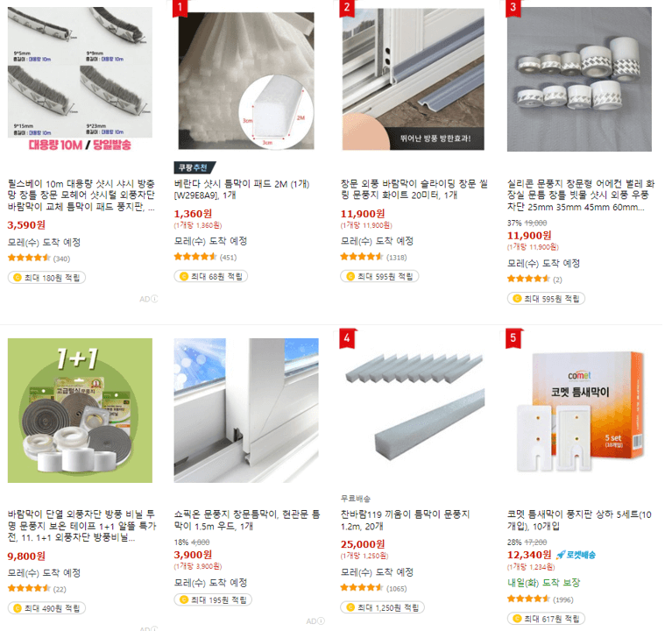Click 최대 490원 적립 badge
The width and height of the screenshot is (672, 631).
pos(46,608)
